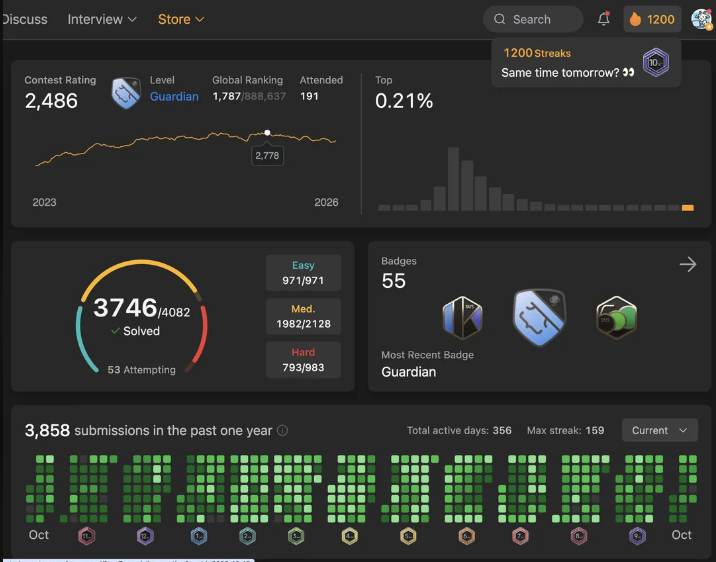Image resolution: width=716 pixels, height=562 pixels.
Task: Click the monthly badge numbered 4
Action: point(350,536)
